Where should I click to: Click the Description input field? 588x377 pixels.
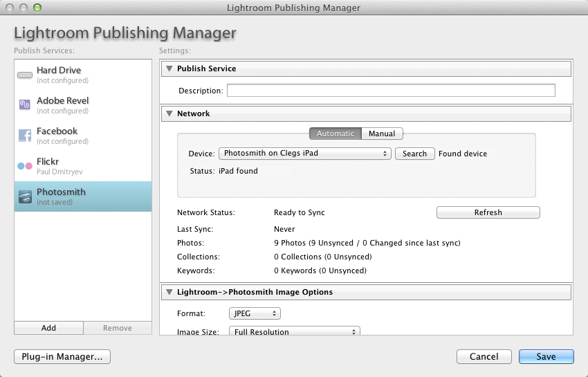[x=391, y=91]
